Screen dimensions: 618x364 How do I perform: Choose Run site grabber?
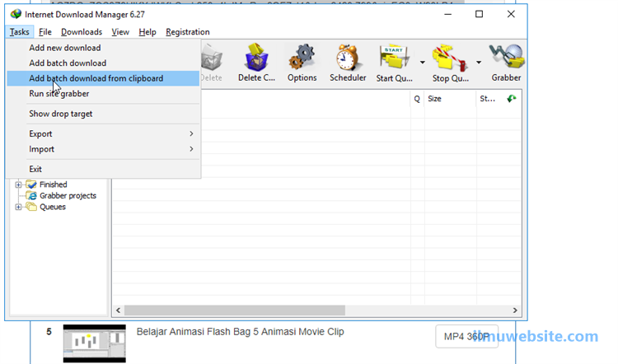103,94
